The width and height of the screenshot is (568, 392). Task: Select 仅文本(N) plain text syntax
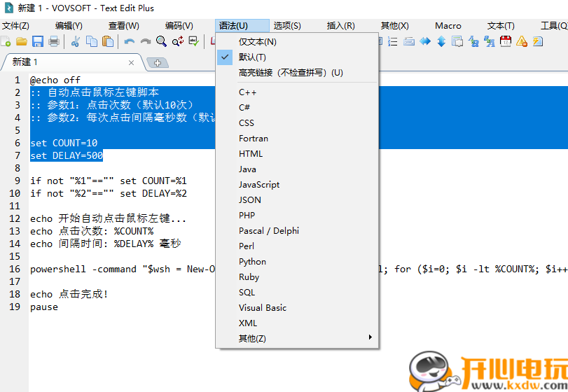(x=297, y=42)
